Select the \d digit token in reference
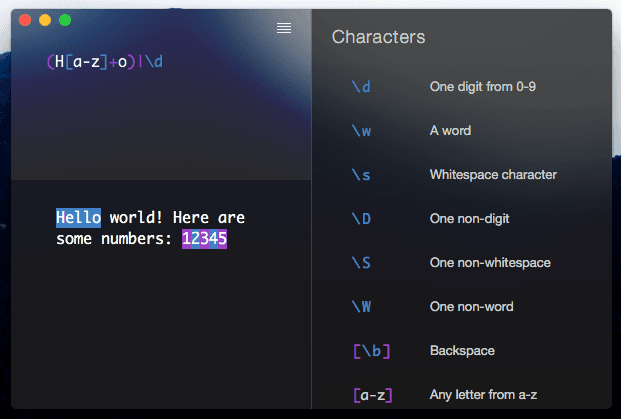621x419 pixels. [x=361, y=87]
